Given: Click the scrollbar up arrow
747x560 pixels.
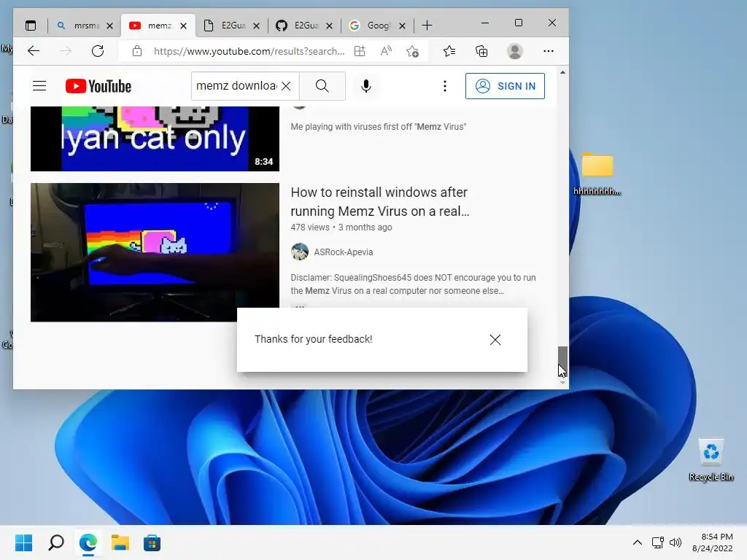Looking at the screenshot, I should 562,72.
